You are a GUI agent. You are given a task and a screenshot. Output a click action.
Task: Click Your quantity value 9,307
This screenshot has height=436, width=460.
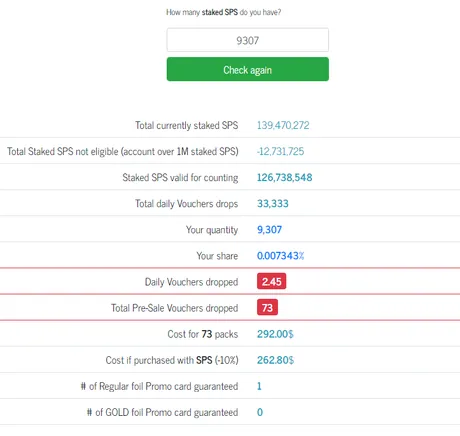pyautogui.click(x=269, y=230)
